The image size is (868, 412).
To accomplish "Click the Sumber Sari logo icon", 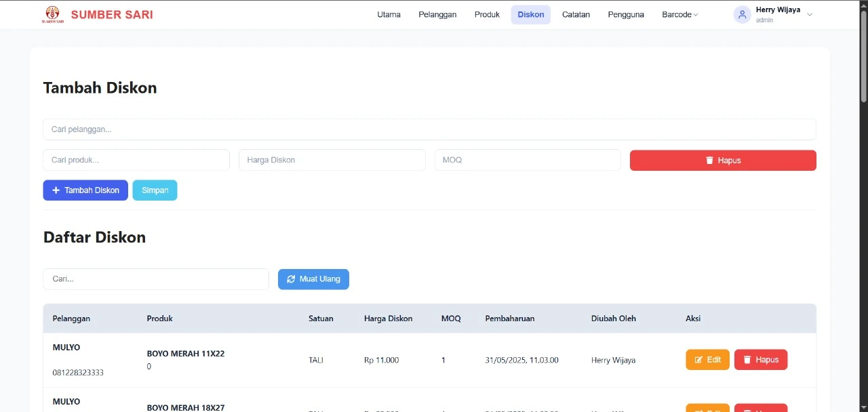I will (x=53, y=14).
